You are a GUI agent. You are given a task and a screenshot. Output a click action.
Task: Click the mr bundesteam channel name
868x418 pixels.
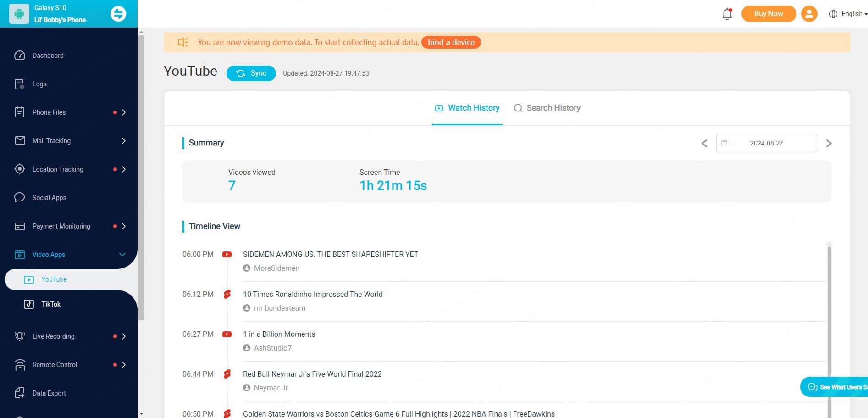[280, 308]
